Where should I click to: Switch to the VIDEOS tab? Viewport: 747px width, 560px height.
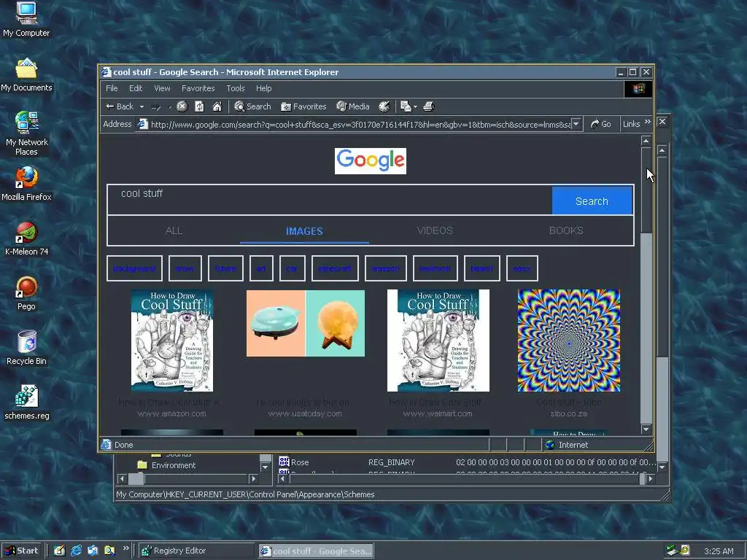coord(435,230)
